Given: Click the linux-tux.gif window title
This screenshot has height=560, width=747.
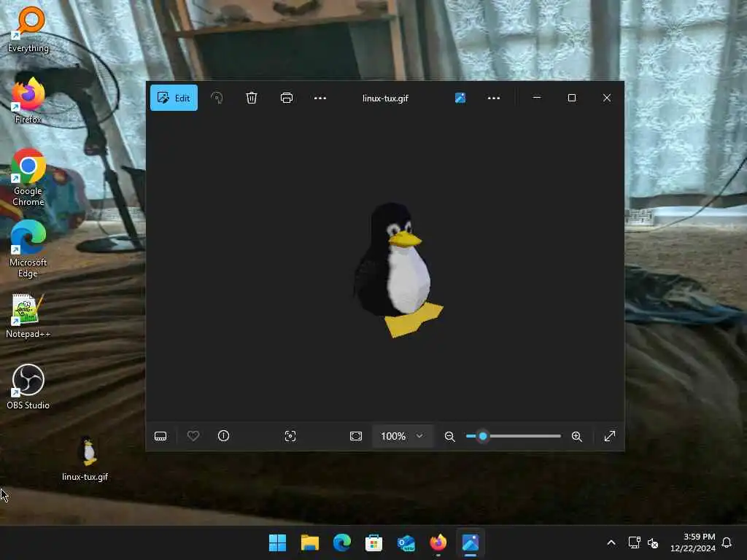Looking at the screenshot, I should tap(385, 98).
